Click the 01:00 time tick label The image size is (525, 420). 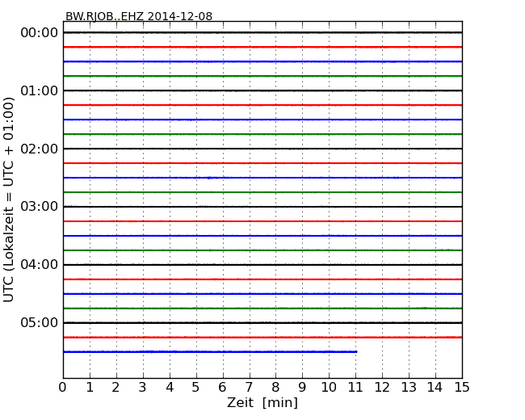point(40,90)
